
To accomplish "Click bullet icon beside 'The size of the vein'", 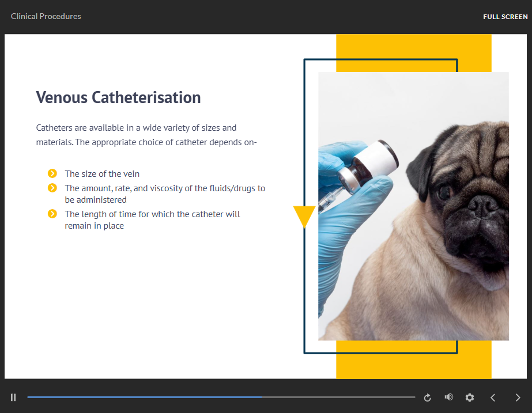I will coord(52,173).
